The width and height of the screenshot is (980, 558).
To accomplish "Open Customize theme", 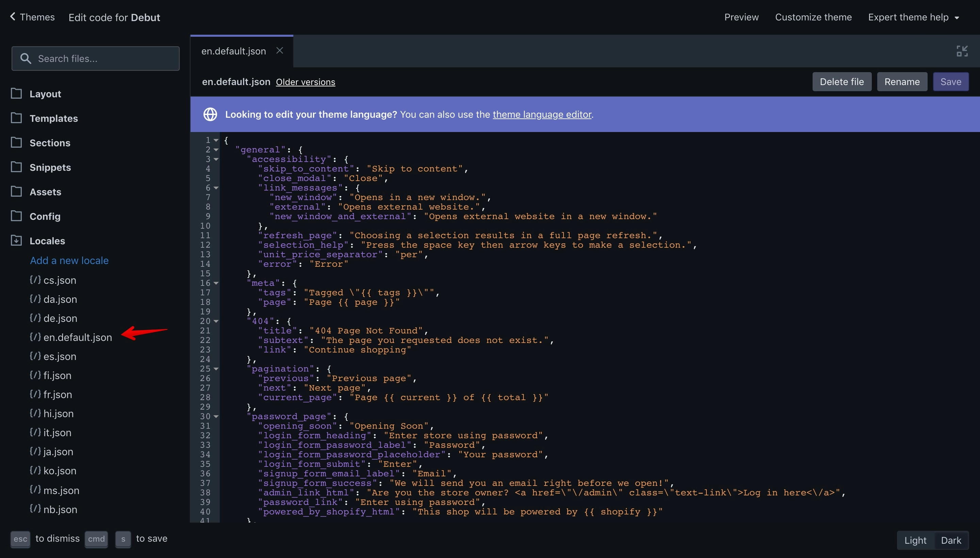I will [x=813, y=17].
